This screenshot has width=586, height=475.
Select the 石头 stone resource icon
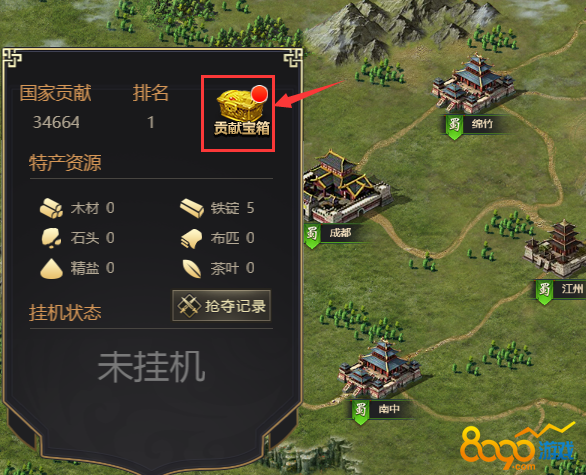(51, 238)
